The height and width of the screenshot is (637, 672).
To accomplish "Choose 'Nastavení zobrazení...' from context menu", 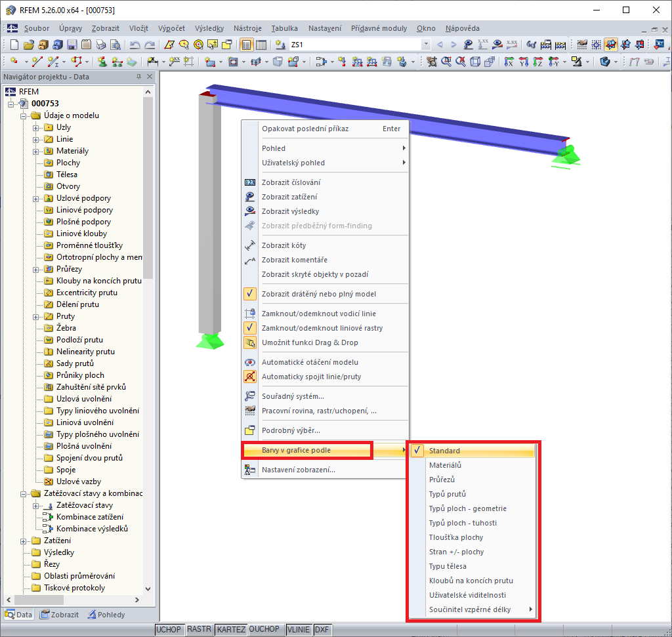I will pyautogui.click(x=324, y=470).
